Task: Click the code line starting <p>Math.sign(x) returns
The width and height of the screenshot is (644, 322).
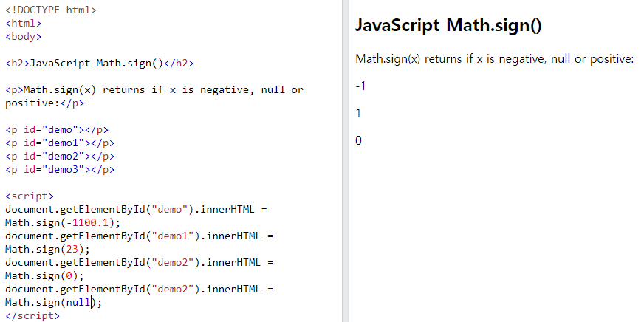Action: click(x=154, y=90)
